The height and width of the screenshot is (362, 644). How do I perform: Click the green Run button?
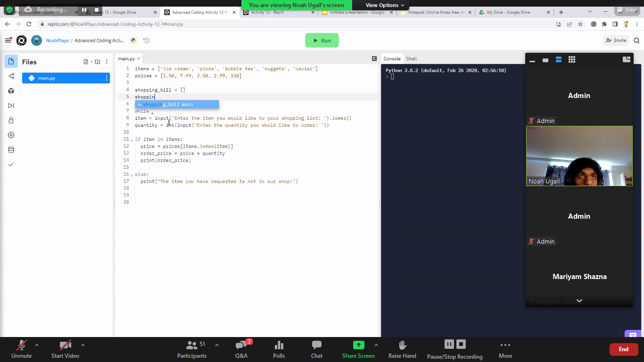click(322, 41)
